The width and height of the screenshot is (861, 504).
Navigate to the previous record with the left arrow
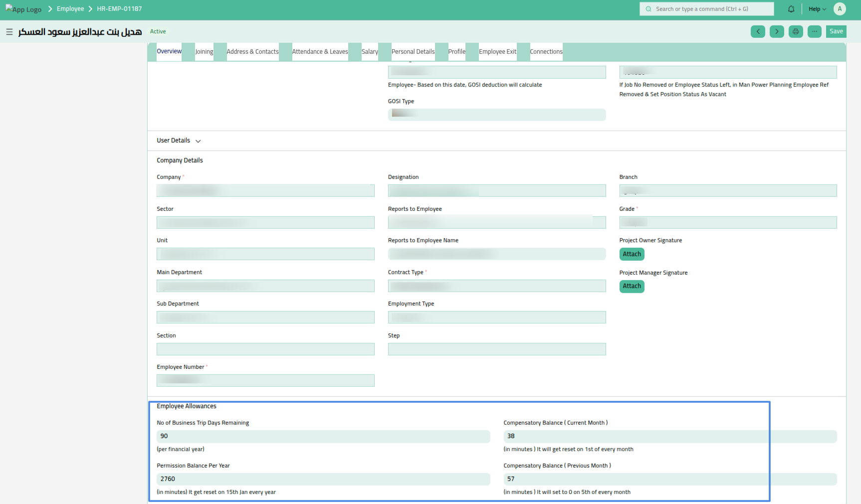[758, 31]
